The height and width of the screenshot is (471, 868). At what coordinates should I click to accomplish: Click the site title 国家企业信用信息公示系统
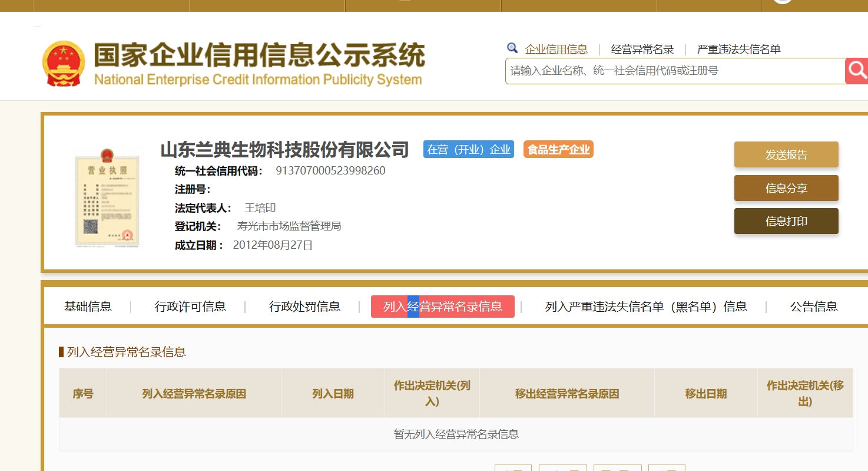pyautogui.click(x=259, y=55)
